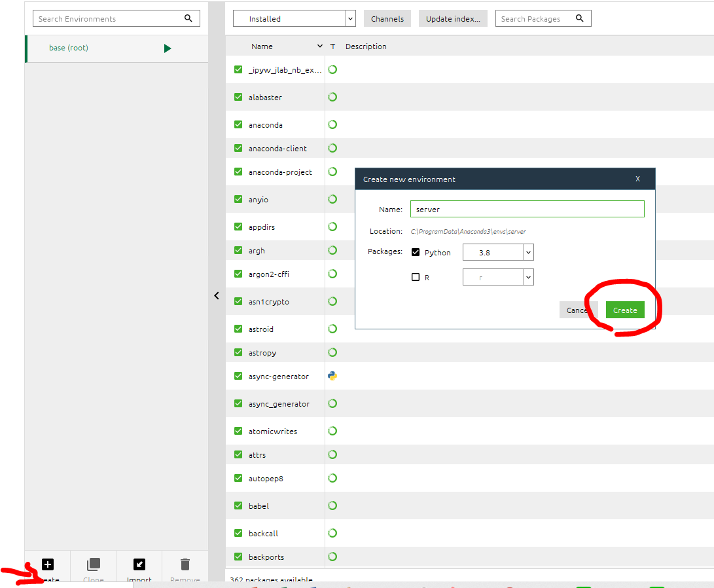The width and height of the screenshot is (714, 588).
Task: Click the Description column header
Action: pyautogui.click(x=366, y=46)
